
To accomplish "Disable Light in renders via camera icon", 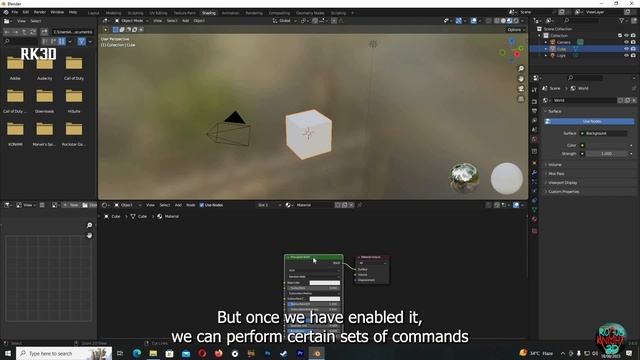I will click(633, 56).
